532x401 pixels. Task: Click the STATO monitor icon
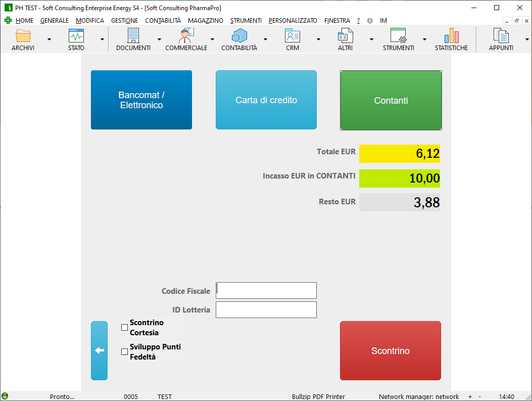pos(76,36)
